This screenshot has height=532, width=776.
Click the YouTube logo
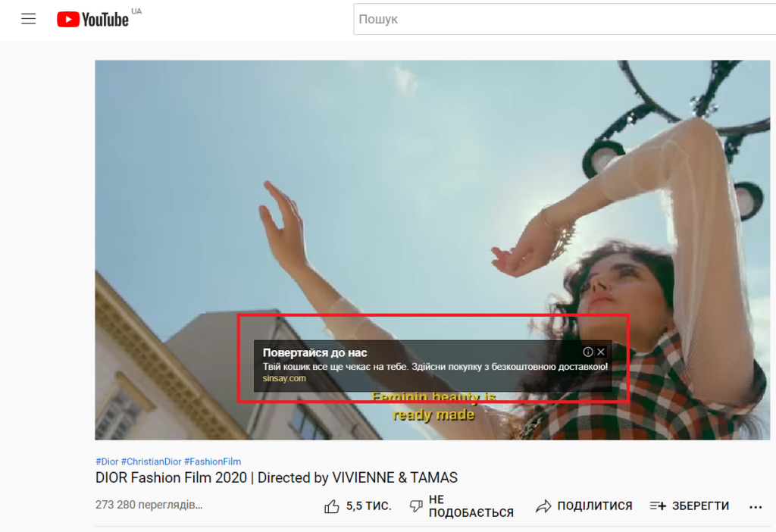pos(92,19)
